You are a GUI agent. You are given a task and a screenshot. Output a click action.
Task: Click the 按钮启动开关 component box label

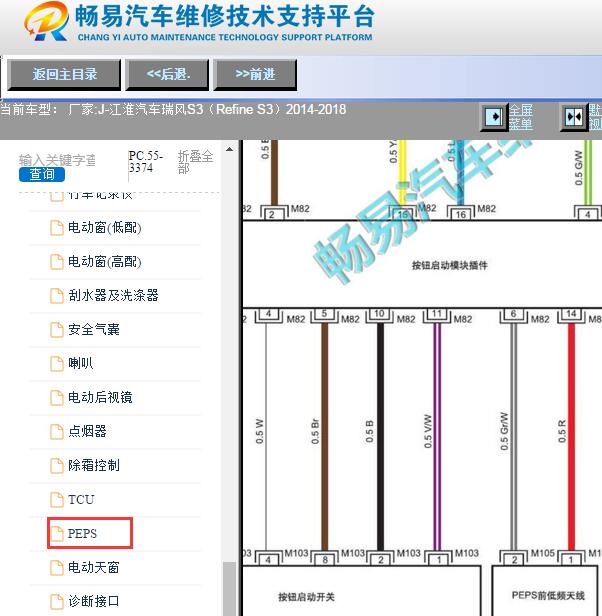[x=307, y=597]
